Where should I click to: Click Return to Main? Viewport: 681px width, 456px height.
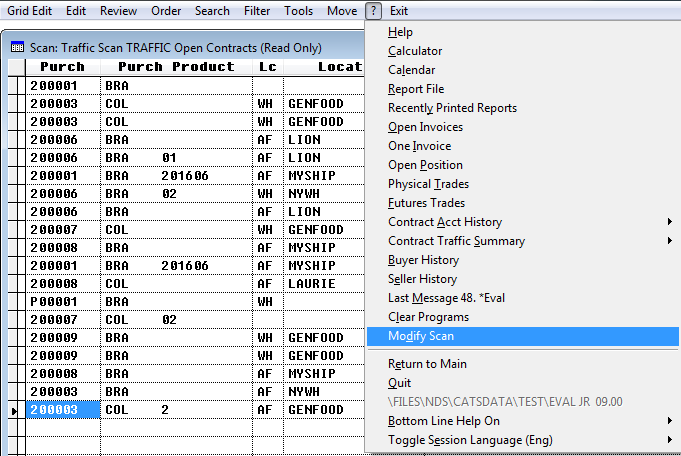coord(427,363)
